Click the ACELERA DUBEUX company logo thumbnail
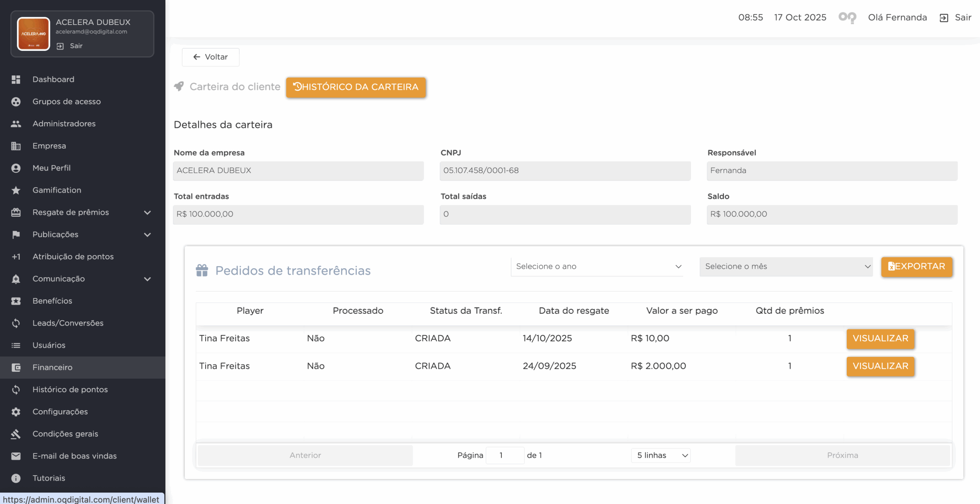Image resolution: width=980 pixels, height=504 pixels. [x=33, y=34]
